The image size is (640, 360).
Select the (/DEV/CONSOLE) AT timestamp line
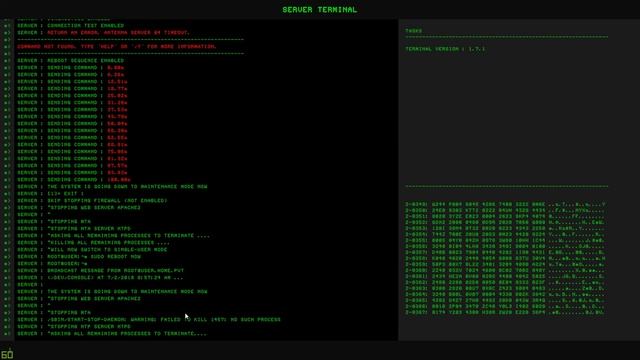pos(100,278)
